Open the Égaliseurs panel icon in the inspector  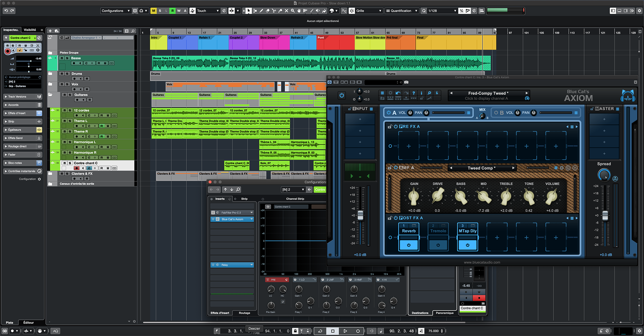39,130
